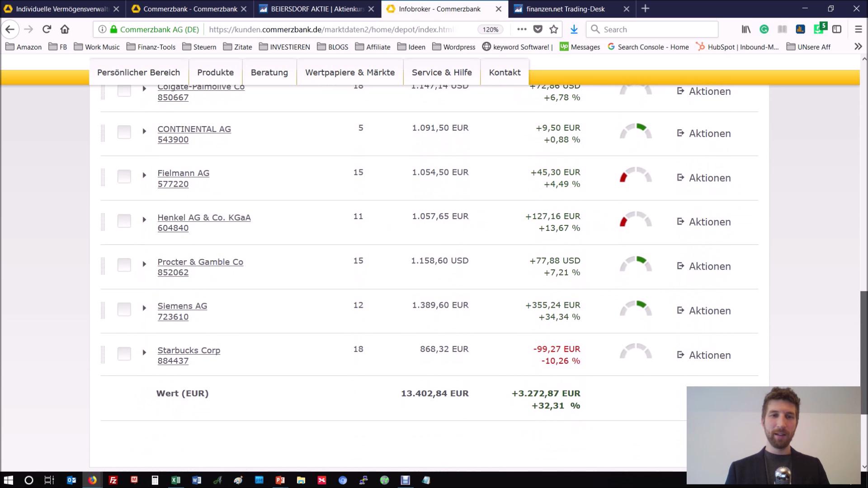The height and width of the screenshot is (488, 868).
Task: Open the Kontakt menu
Action: [x=505, y=72]
